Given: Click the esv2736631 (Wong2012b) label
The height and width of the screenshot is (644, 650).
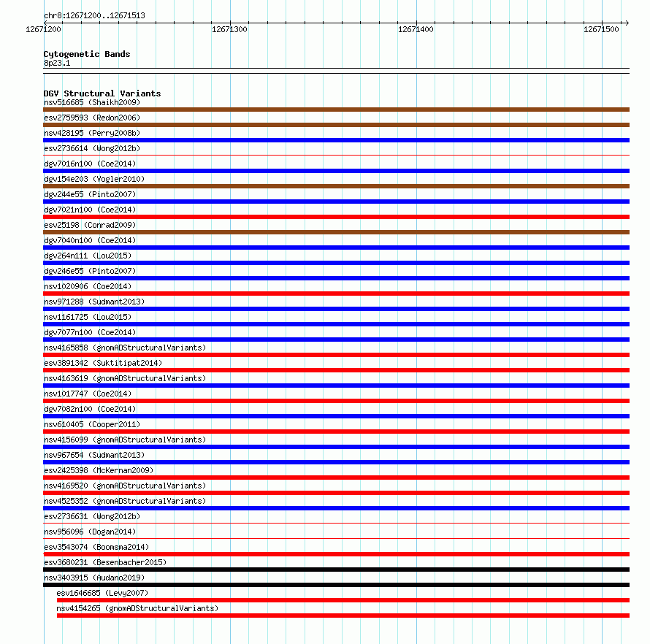Looking at the screenshot, I should [x=92, y=516].
